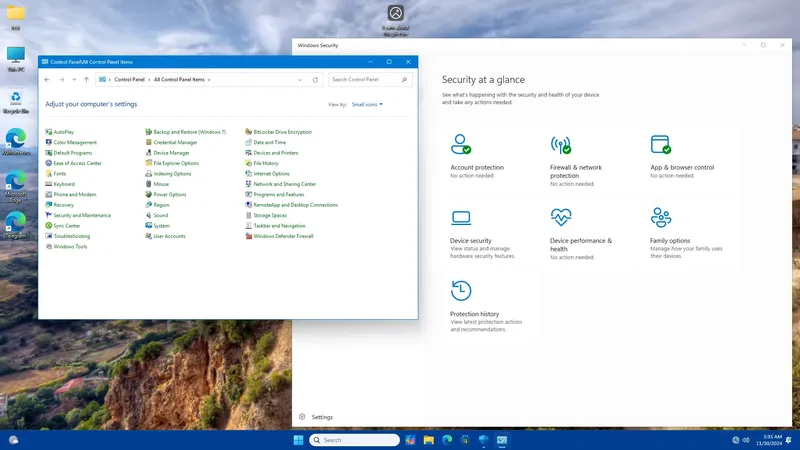800x450 pixels.
Task: Open File Explorer Options
Action: [176, 163]
